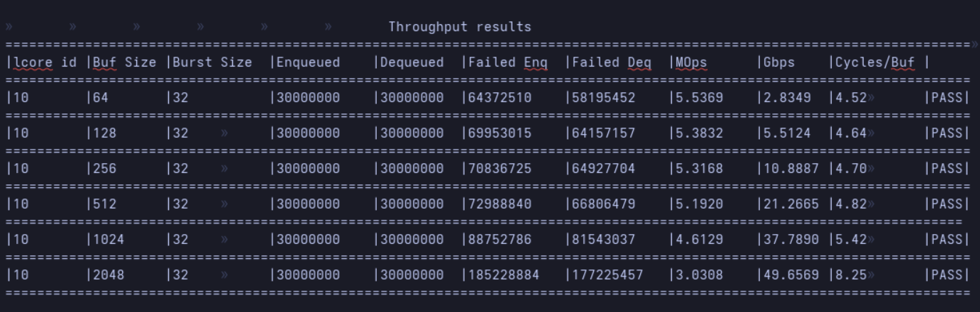Click the Cycles/Buf value 5.42
This screenshot has width=980, height=312.
[852, 240]
